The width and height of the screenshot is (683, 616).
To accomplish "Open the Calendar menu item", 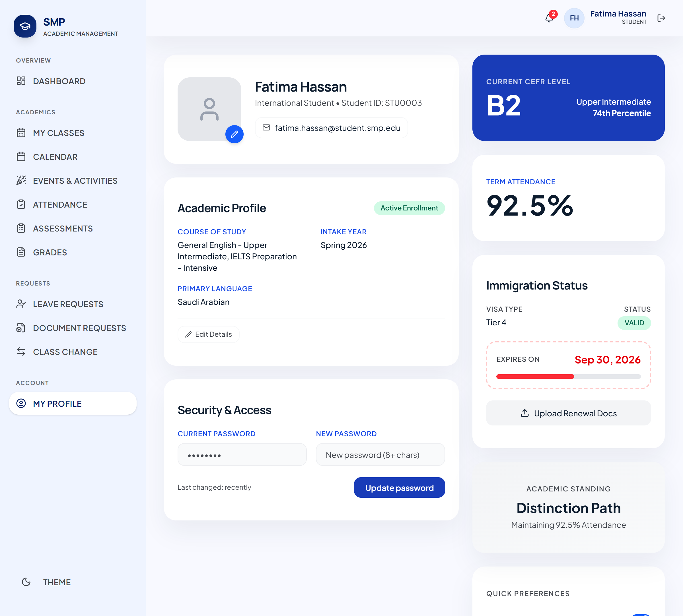I will coord(73,157).
